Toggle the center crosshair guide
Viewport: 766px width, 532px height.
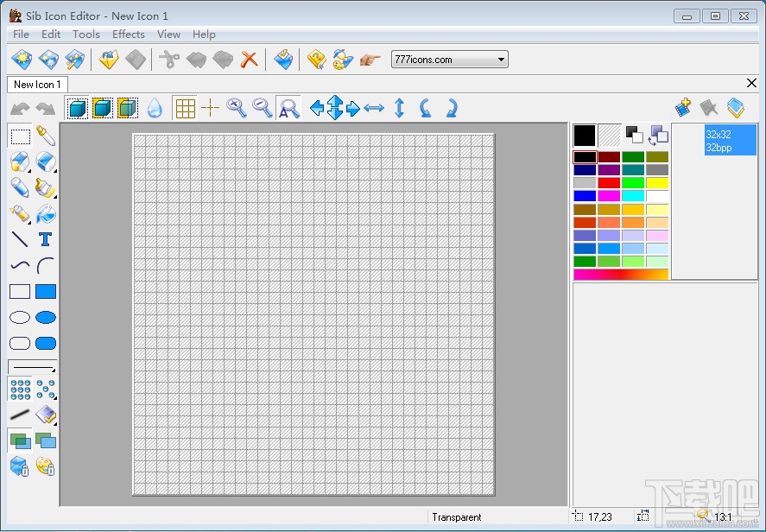pyautogui.click(x=211, y=108)
